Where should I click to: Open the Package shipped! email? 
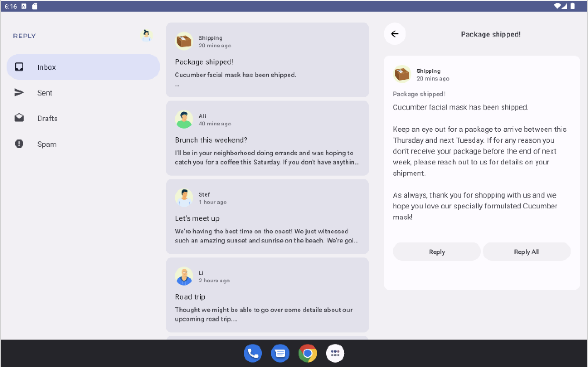coord(267,60)
